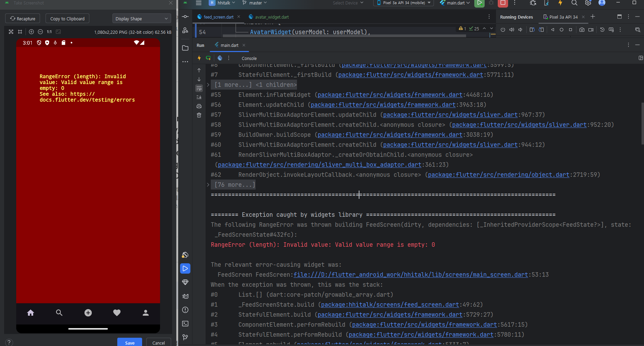Toggle soft-wrap in console
The height and width of the screenshot is (346, 644).
click(x=199, y=88)
